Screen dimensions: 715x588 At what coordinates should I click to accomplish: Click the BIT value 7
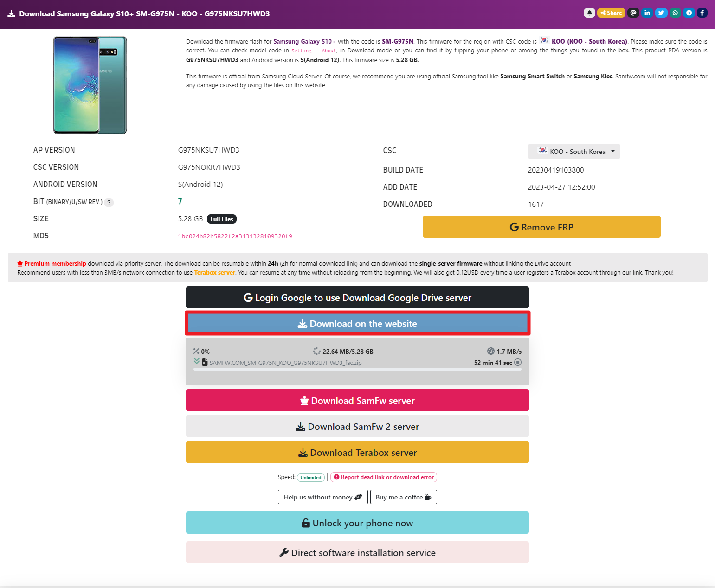click(180, 201)
